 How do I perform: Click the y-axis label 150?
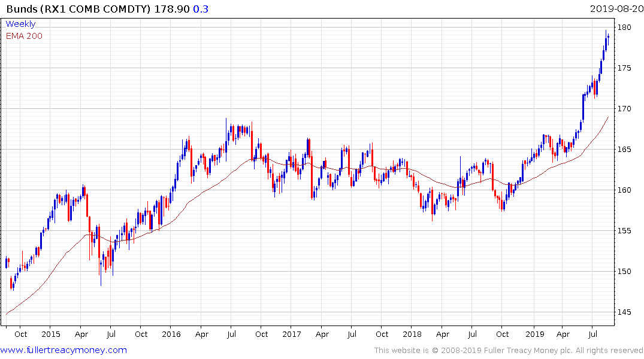pos(624,271)
